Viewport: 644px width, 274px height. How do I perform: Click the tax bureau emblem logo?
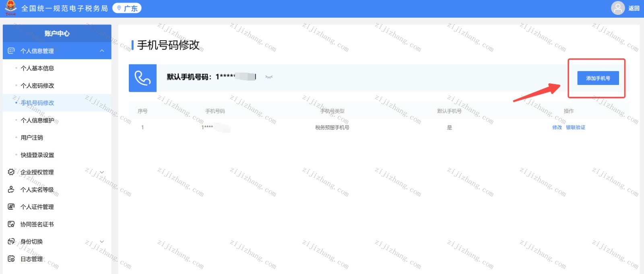(10, 7)
